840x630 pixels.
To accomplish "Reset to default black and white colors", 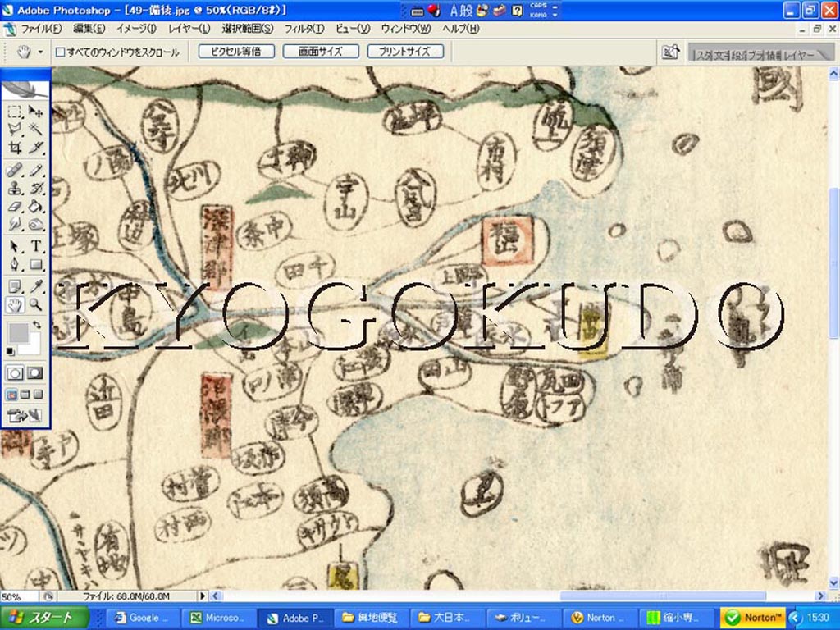I will click(10, 351).
